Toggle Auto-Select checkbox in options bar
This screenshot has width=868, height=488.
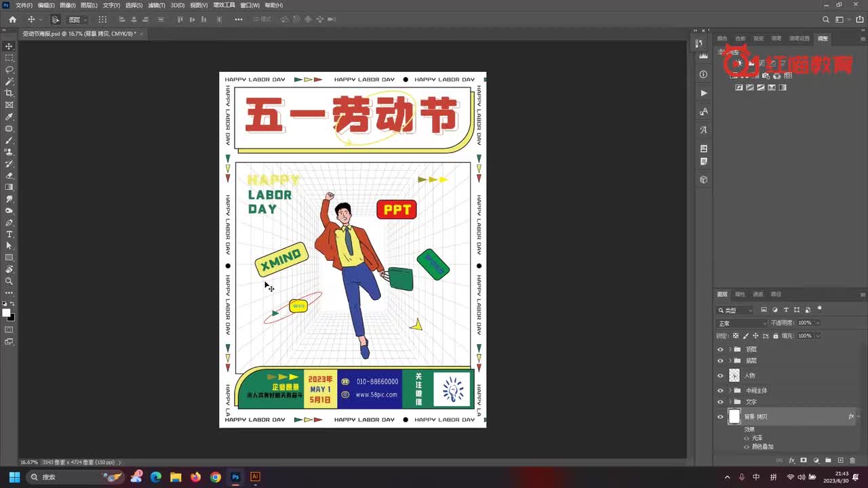pyautogui.click(x=56, y=20)
